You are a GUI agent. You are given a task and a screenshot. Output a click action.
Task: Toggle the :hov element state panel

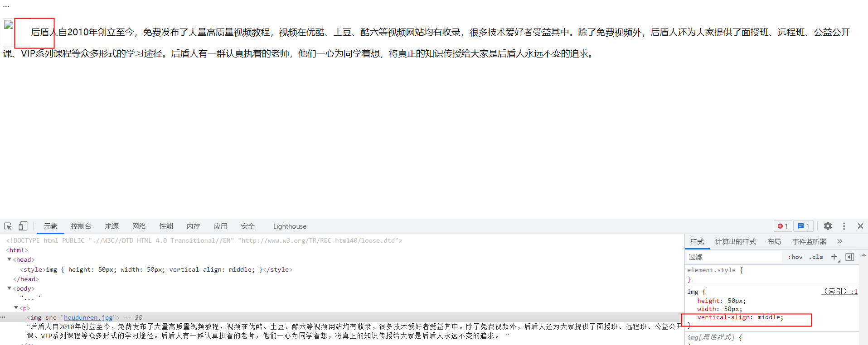(x=795, y=257)
